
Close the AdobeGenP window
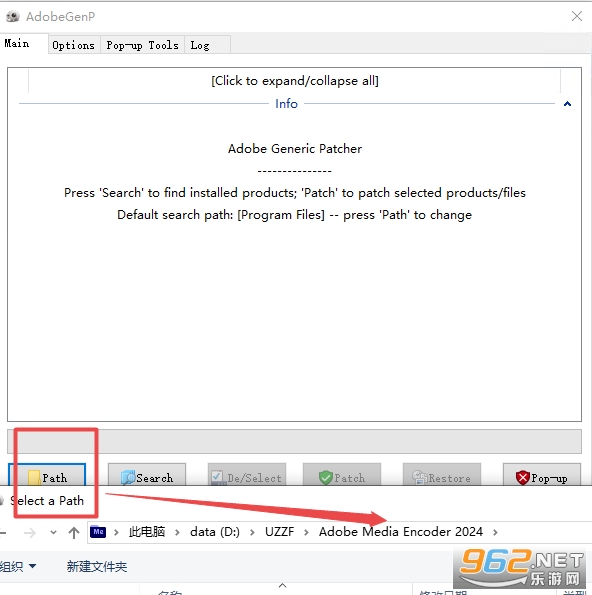coord(577,16)
